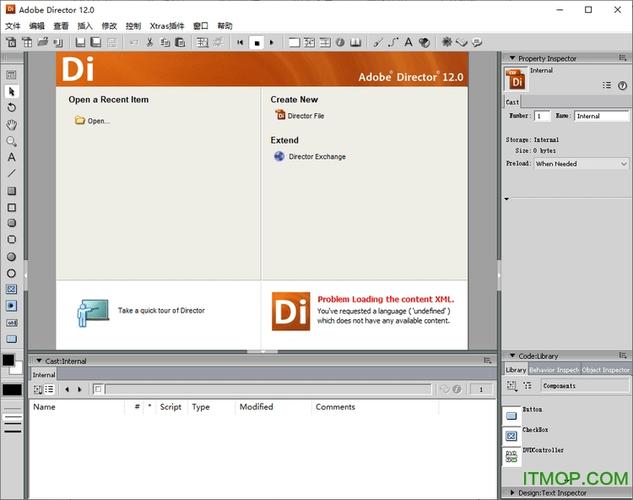The image size is (633, 500).
Task: Click the New Movie toolbar icon
Action: click(11, 42)
